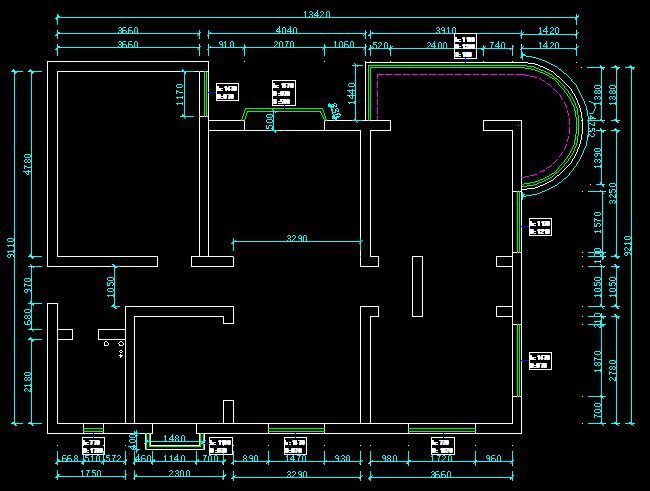Click the 2400 dimension above the bay window
The width and height of the screenshot is (650, 491).
(x=437, y=45)
